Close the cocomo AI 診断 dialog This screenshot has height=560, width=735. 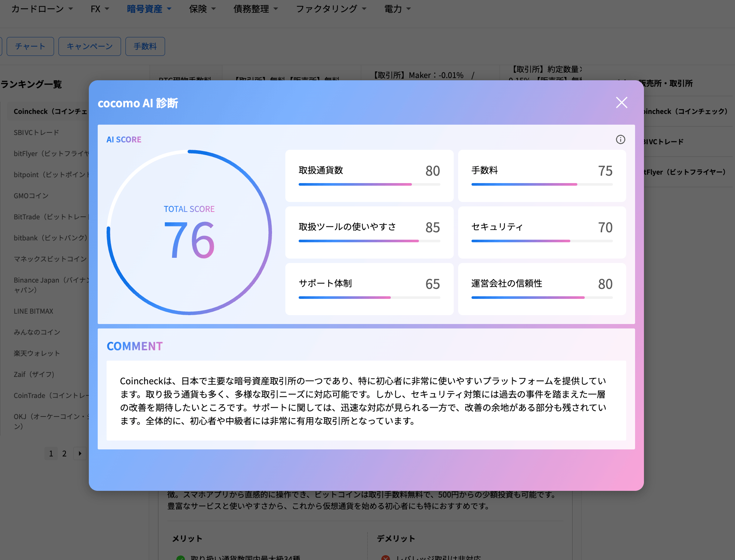[621, 102]
